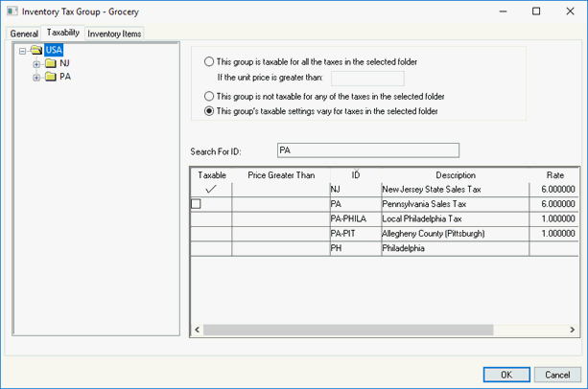Expand the NJ tree node
This screenshot has height=389, width=588.
point(36,63)
